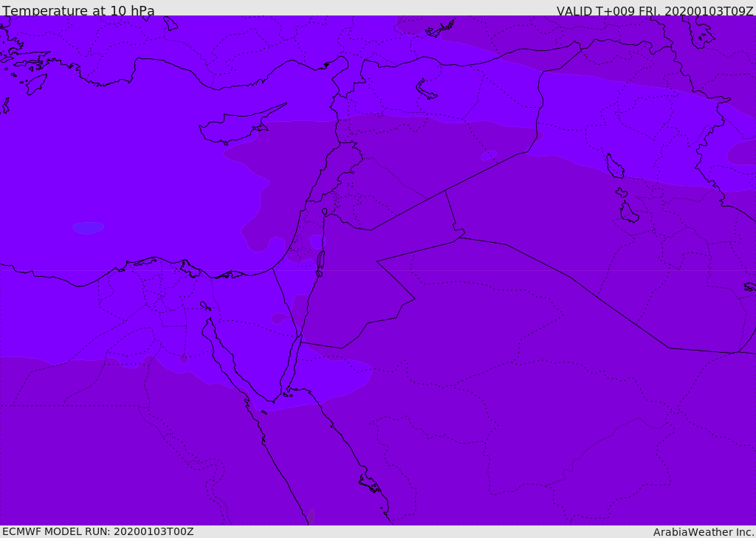The width and height of the screenshot is (756, 538).
Task: Click the small blue patch in the Mediterranean
Action: [x=88, y=228]
